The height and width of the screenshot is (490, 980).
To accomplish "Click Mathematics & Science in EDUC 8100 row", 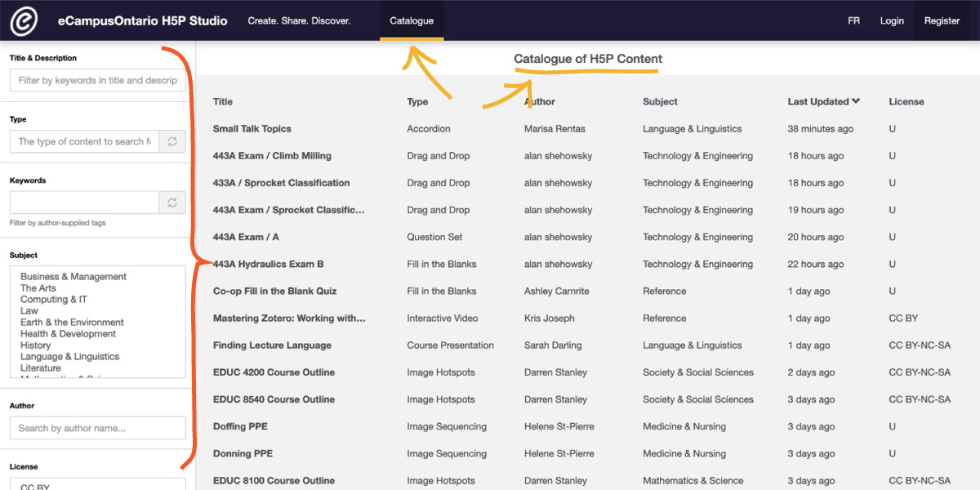I will tap(693, 480).
